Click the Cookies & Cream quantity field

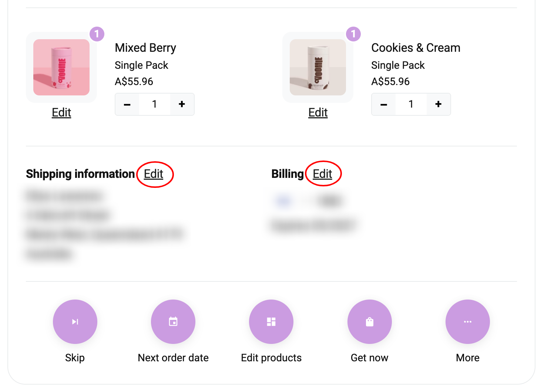(411, 104)
